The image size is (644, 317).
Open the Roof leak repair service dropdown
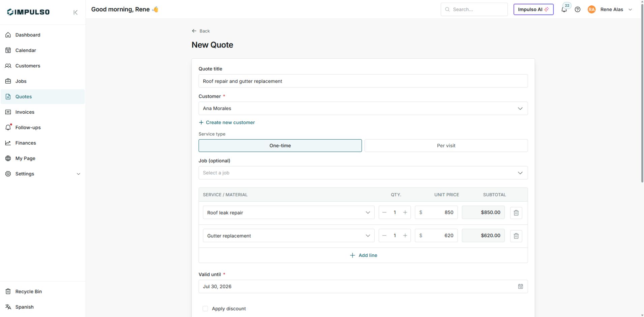tap(289, 213)
